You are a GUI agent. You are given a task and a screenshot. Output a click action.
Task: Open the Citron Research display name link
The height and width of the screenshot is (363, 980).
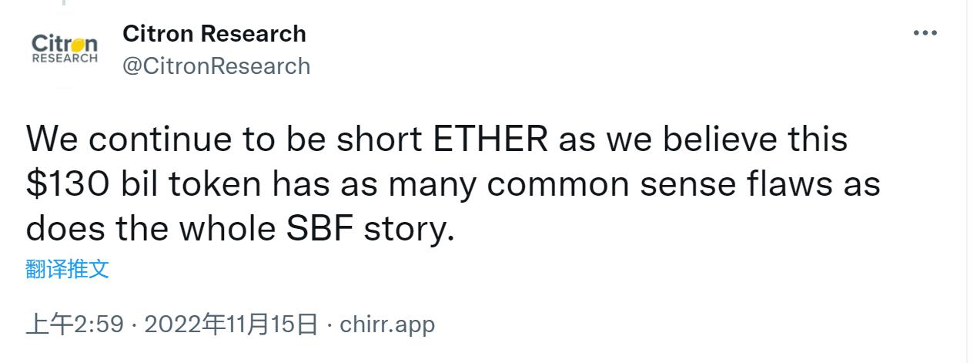214,34
